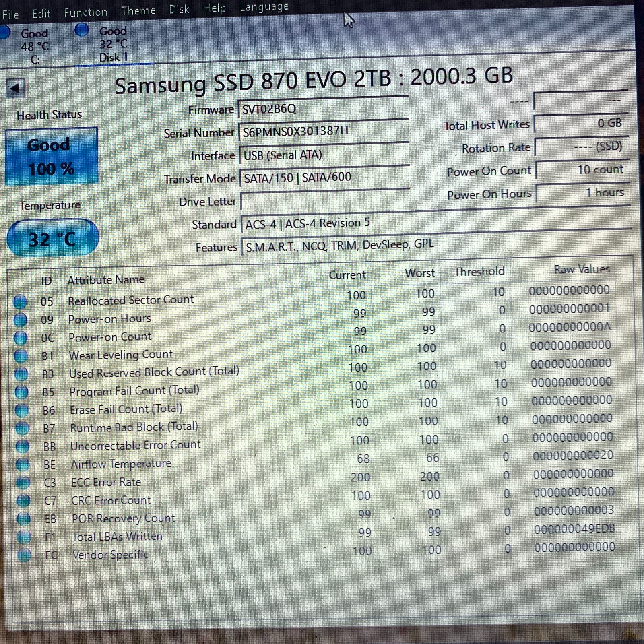Click the ID column header

(47, 281)
